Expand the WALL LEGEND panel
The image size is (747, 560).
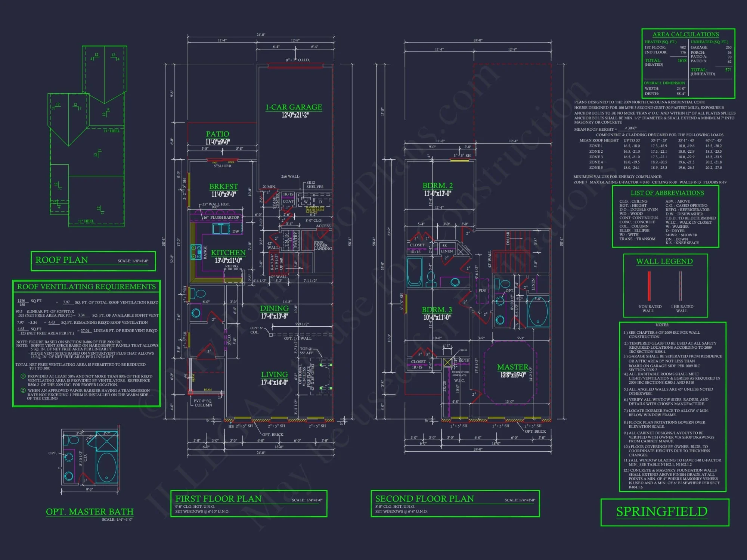664,261
